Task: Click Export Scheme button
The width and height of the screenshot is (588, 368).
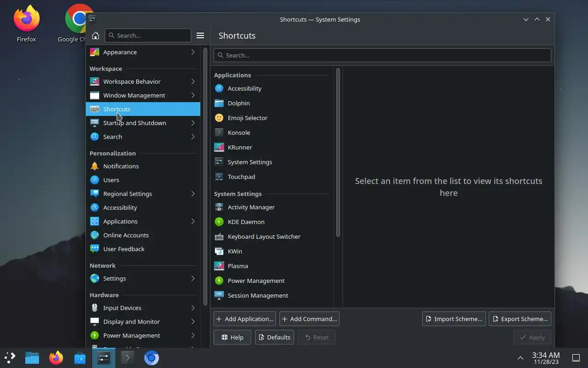Action: pyautogui.click(x=520, y=319)
